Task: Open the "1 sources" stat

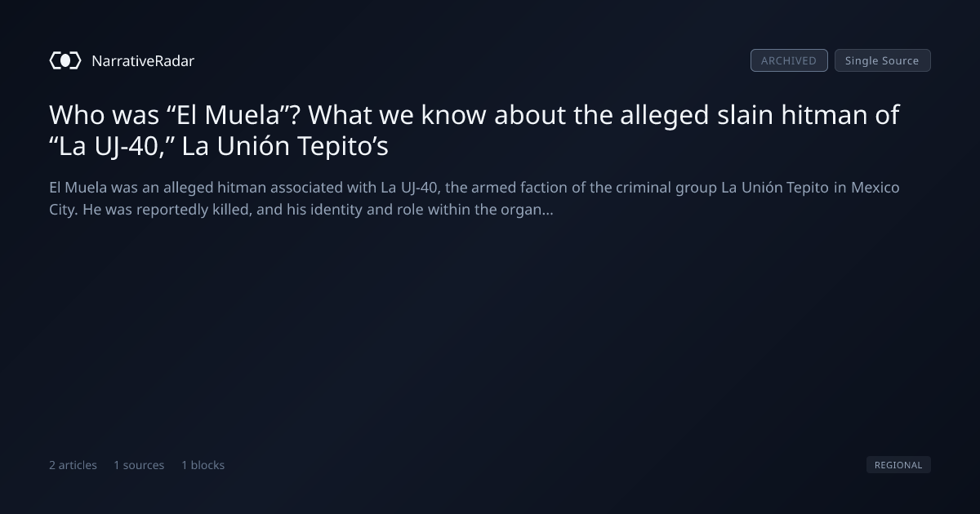Action: click(x=139, y=465)
